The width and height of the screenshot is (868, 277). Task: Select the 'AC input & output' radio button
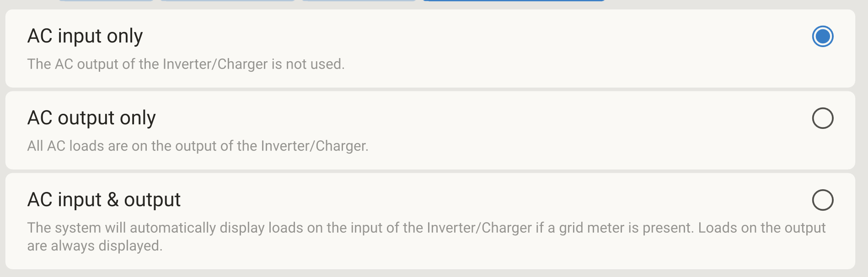[822, 200]
